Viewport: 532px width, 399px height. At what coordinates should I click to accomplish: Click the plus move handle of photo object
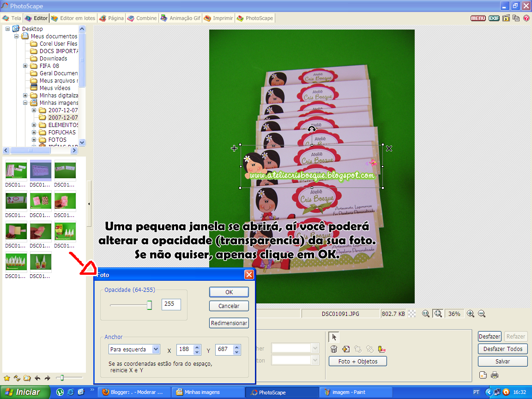[x=234, y=148]
